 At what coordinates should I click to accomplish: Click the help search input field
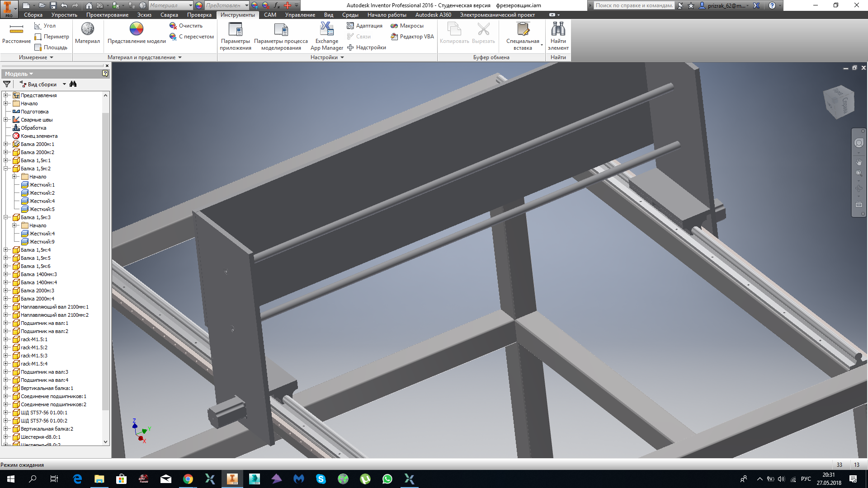[x=634, y=5]
